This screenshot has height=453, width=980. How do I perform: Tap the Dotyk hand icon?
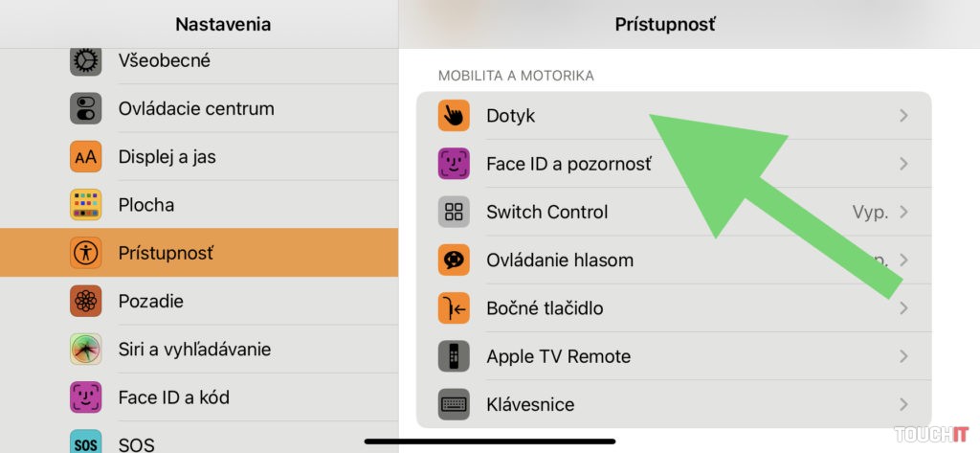[x=454, y=116]
